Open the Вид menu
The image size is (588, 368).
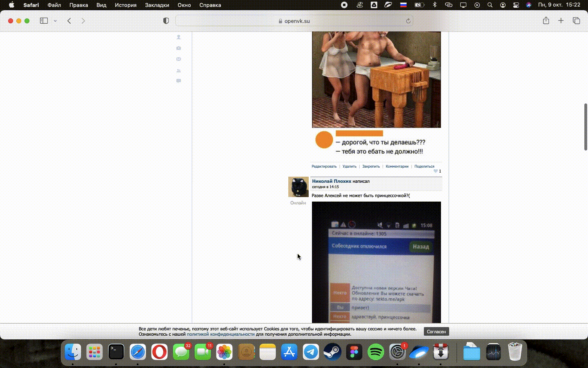pyautogui.click(x=101, y=5)
